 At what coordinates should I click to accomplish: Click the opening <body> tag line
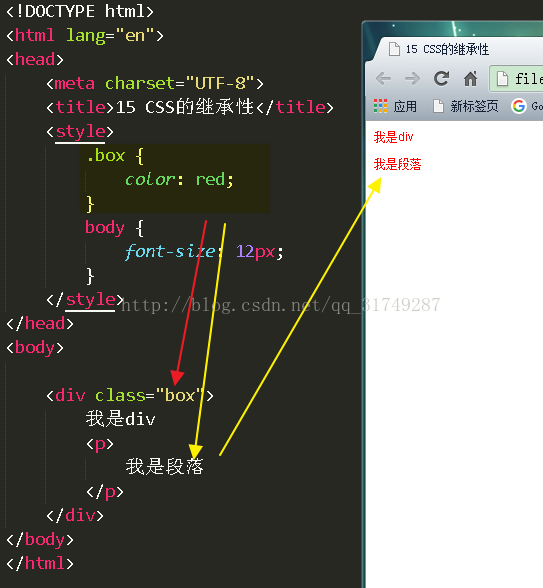(35, 347)
